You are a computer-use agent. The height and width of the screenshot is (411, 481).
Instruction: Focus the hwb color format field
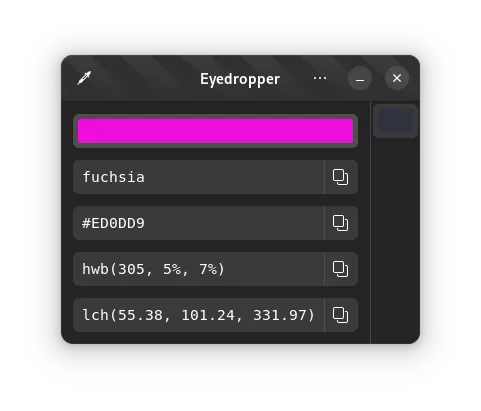199,269
